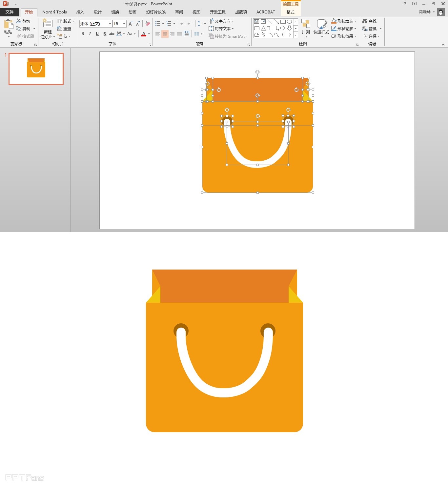This screenshot has height=484, width=448.
Task: Switch to the Animations (动画) tab
Action: coord(132,12)
